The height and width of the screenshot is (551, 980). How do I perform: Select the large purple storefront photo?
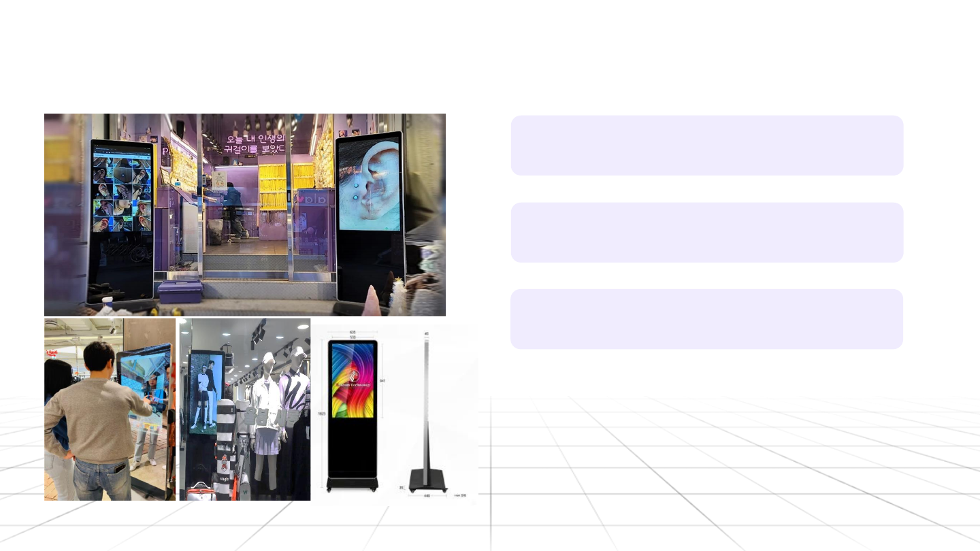coord(245,214)
